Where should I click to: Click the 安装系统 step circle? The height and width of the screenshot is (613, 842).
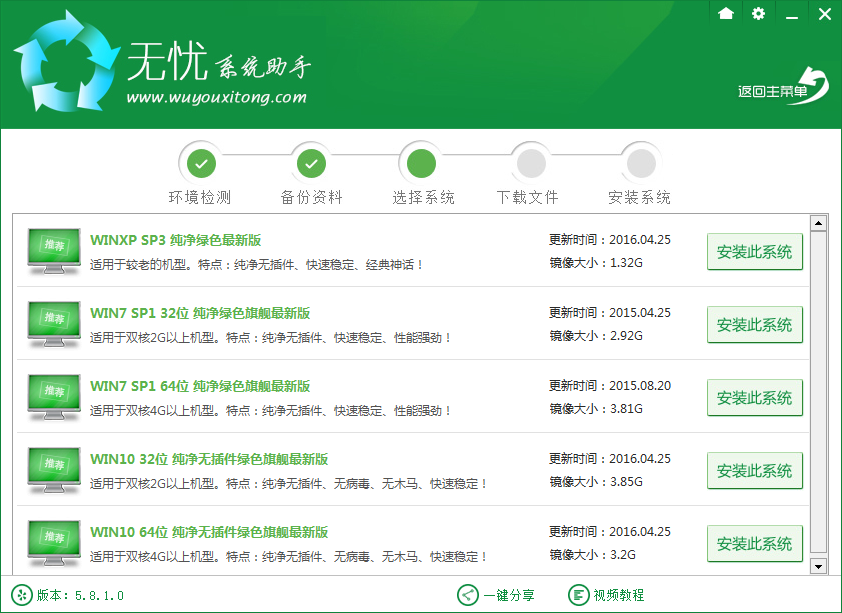tap(640, 162)
